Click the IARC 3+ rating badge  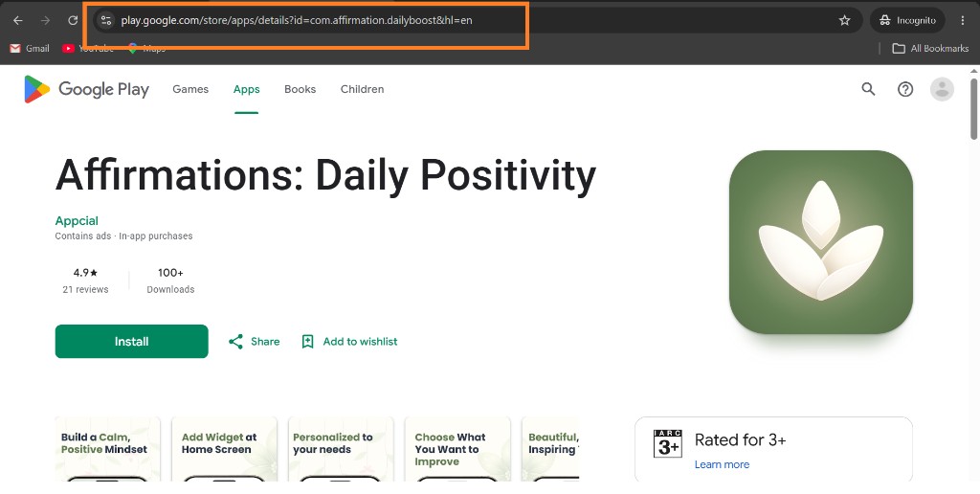point(667,443)
